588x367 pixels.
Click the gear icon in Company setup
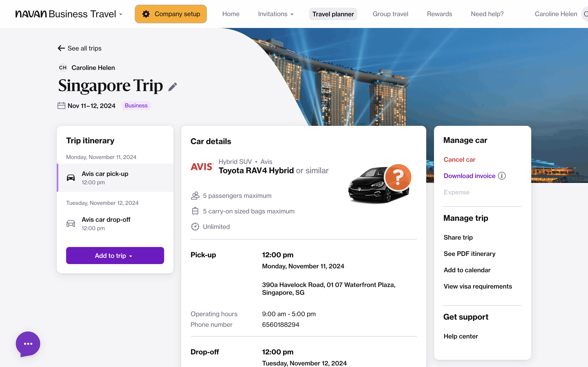click(x=146, y=14)
